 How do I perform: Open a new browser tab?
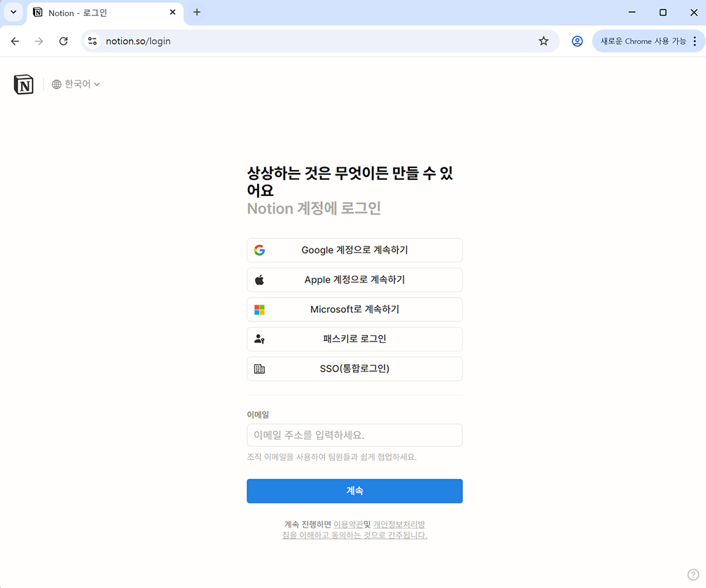[x=197, y=12]
